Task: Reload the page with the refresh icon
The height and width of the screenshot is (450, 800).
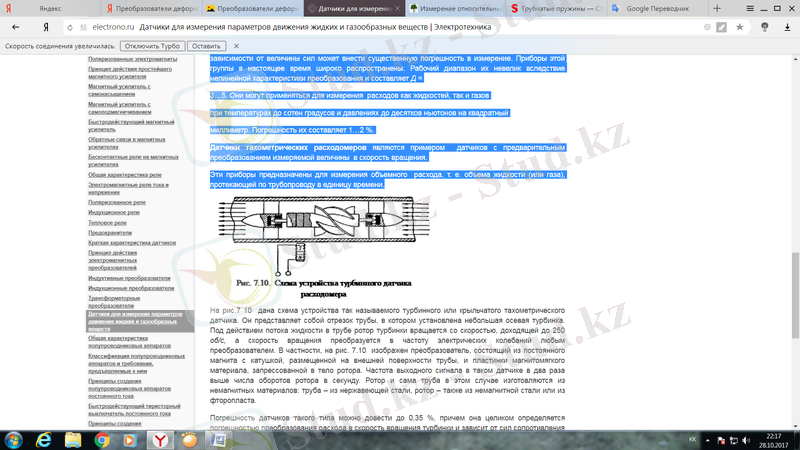Action: point(70,28)
